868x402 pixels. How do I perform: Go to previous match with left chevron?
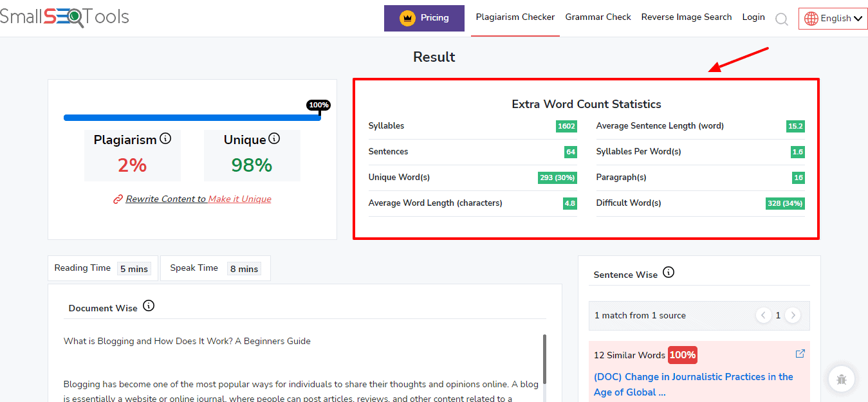click(763, 315)
